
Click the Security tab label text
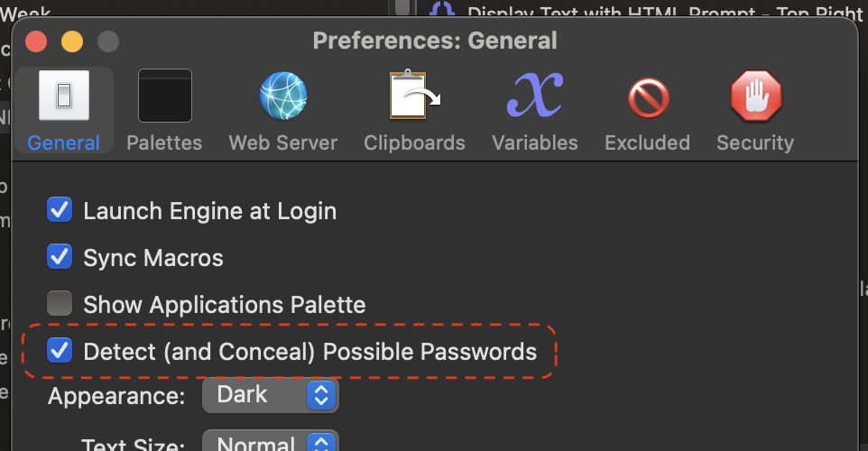tap(755, 143)
